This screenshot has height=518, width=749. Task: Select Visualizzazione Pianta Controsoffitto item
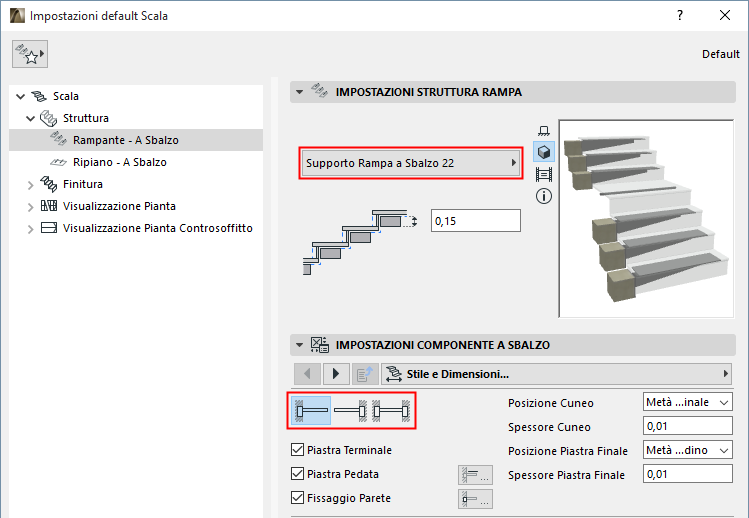point(158,228)
